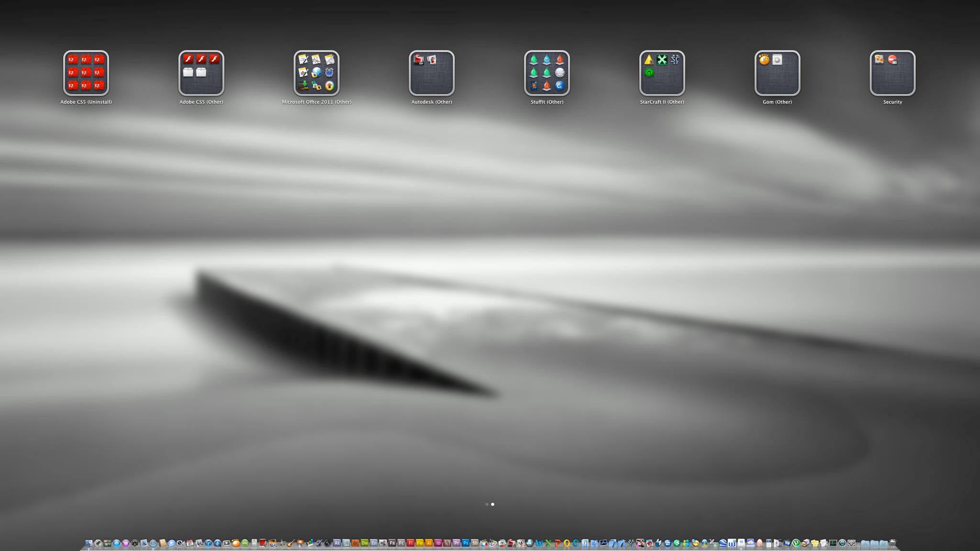980x551 pixels.
Task: Launch After Effects from the Dock
Action: click(x=337, y=543)
